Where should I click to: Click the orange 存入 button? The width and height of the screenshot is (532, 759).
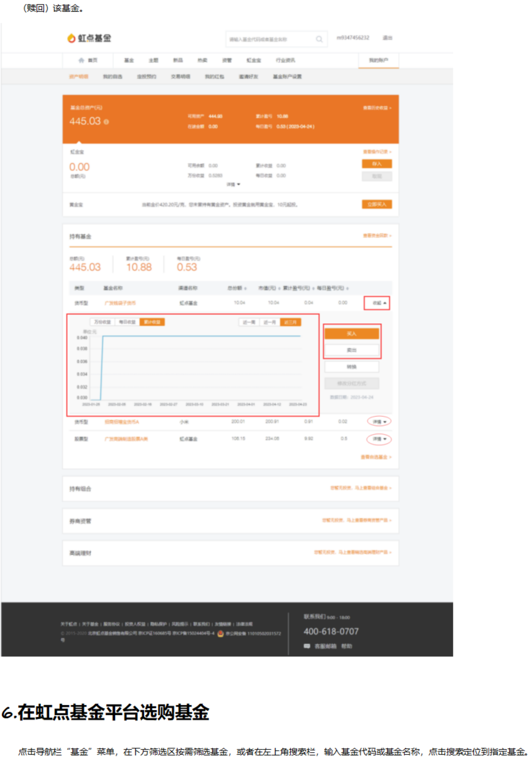point(377,164)
